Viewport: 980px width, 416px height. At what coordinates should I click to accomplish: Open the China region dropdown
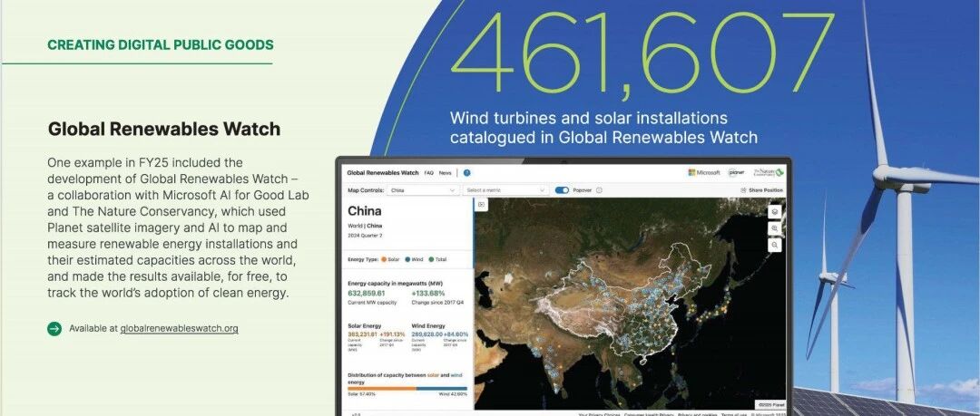423,190
